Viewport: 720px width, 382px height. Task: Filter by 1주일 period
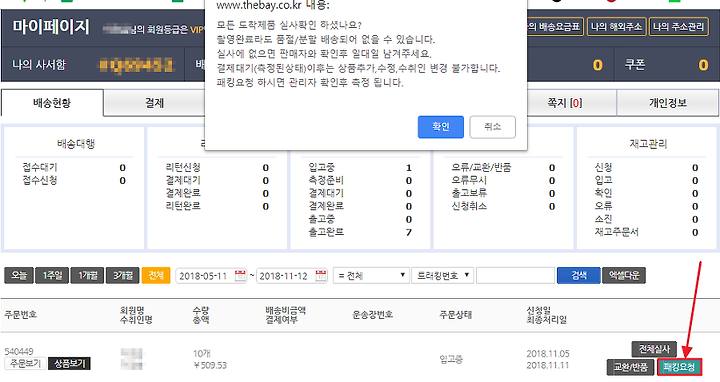[52, 275]
